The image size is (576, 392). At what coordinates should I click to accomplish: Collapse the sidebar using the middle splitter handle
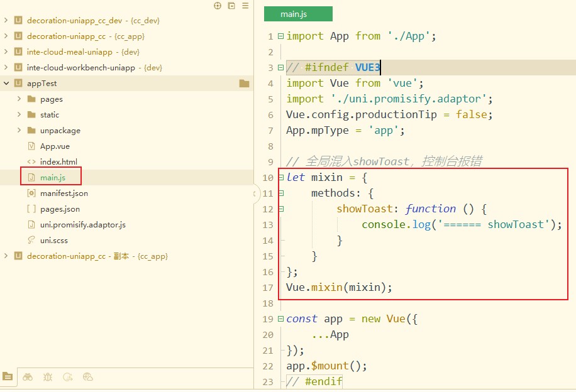256,193
